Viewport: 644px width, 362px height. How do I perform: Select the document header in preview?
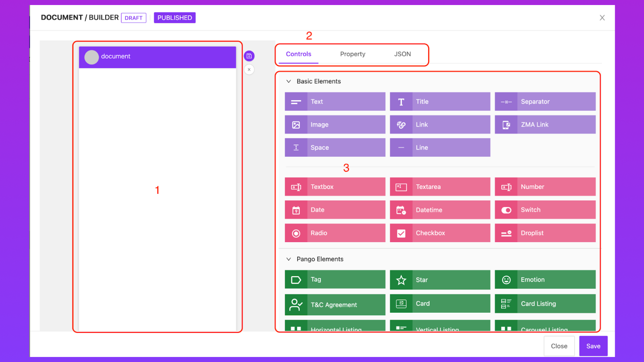tap(157, 57)
